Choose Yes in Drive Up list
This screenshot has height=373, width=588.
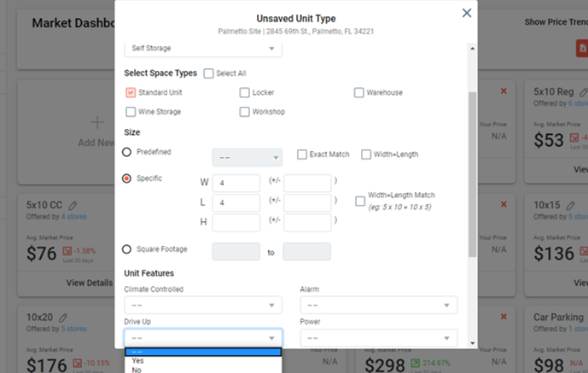203,361
